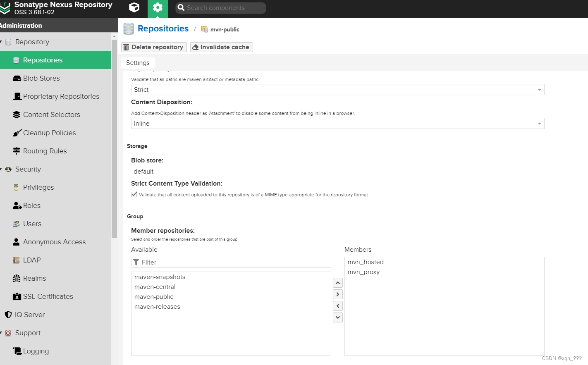Viewport: 588px width, 365px height.
Task: Open Blob Stores in sidebar
Action: 55,78
